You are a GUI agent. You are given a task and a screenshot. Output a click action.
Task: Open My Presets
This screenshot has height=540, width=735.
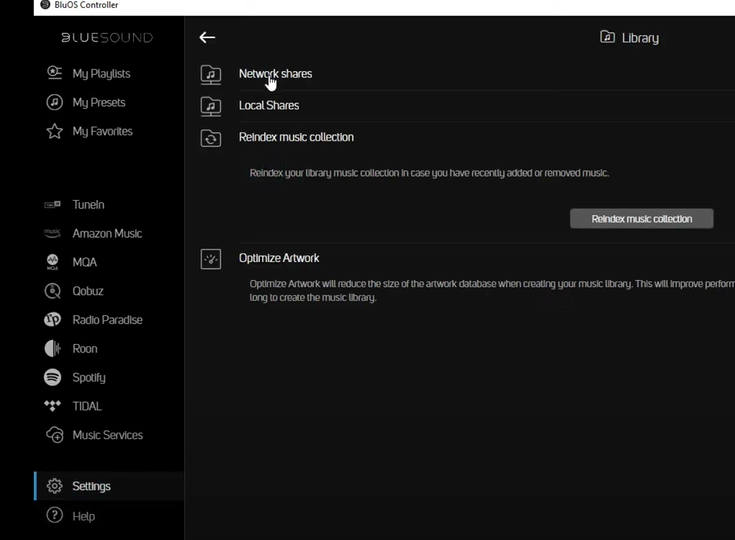point(99,103)
